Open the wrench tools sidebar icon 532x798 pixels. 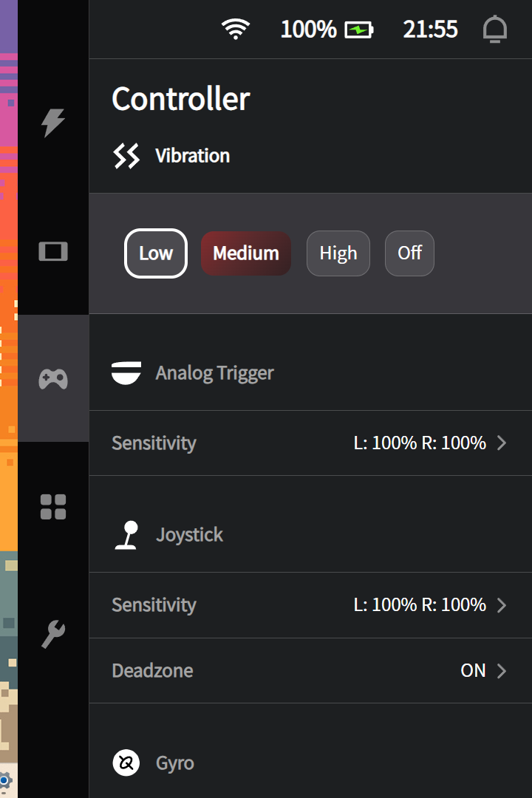[x=53, y=634]
